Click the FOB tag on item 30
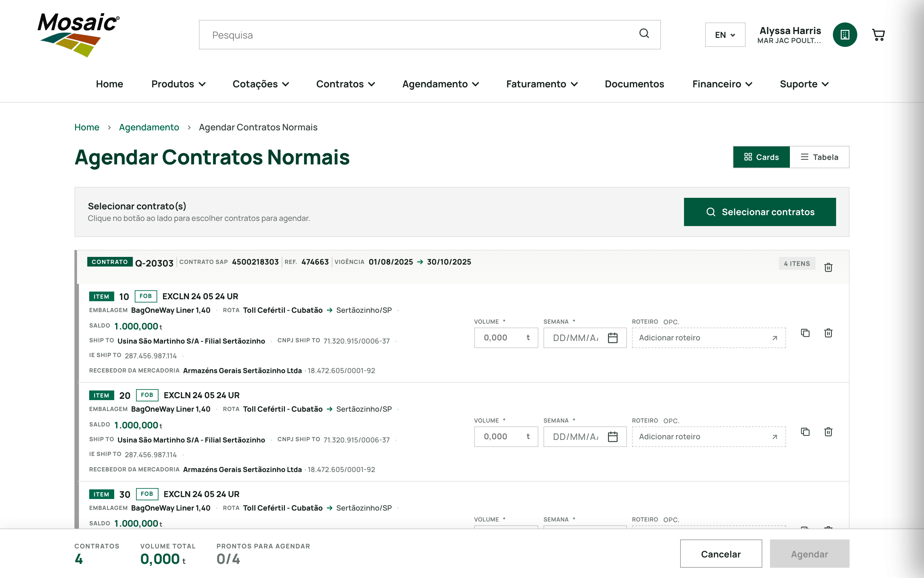 click(x=147, y=494)
